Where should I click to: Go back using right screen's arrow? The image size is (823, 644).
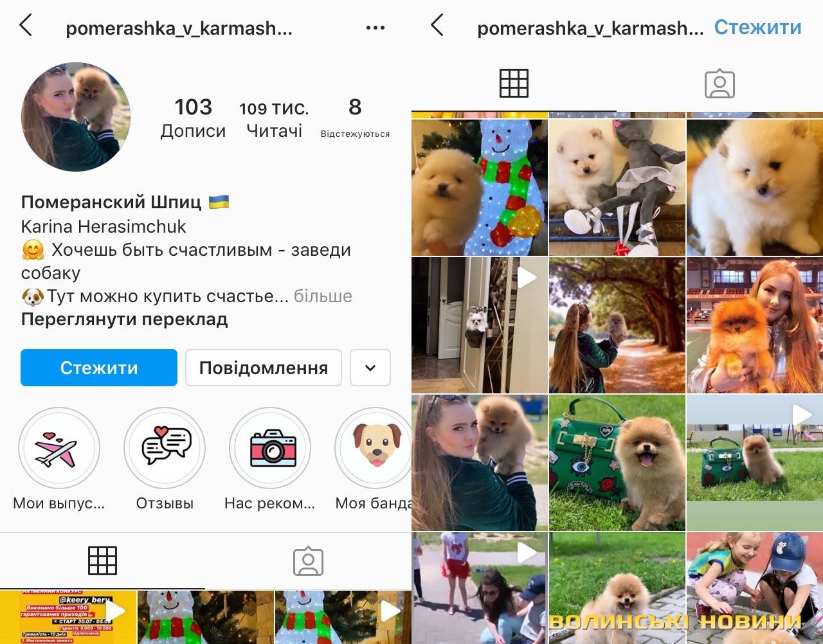tap(437, 26)
